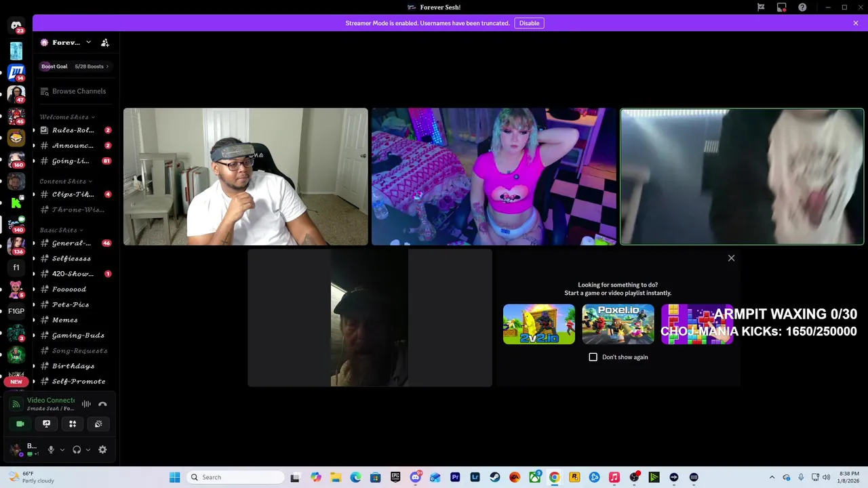Mute the microphone

(51, 449)
